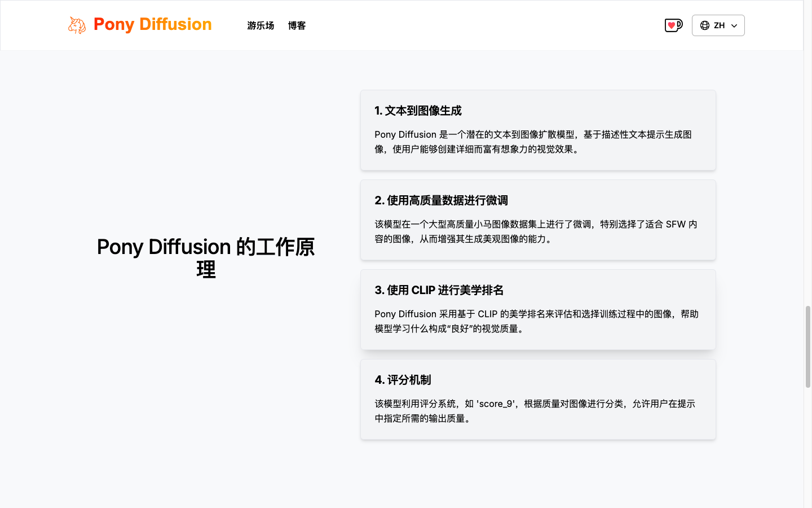Click the heading "3. 使用 CLIP 进行美学排名"
Viewport: 812px width, 508px height.
coord(439,290)
